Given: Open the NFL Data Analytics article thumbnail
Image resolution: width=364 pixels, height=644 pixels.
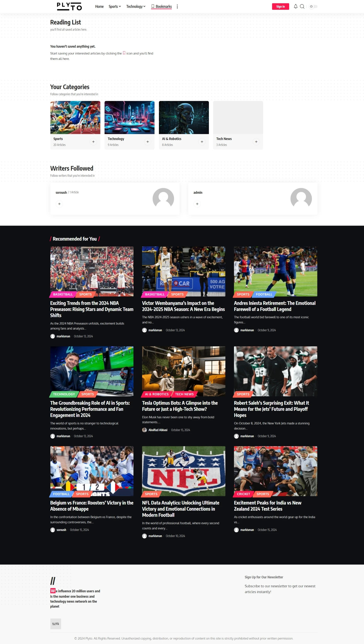Looking at the screenshot, I should tap(184, 471).
